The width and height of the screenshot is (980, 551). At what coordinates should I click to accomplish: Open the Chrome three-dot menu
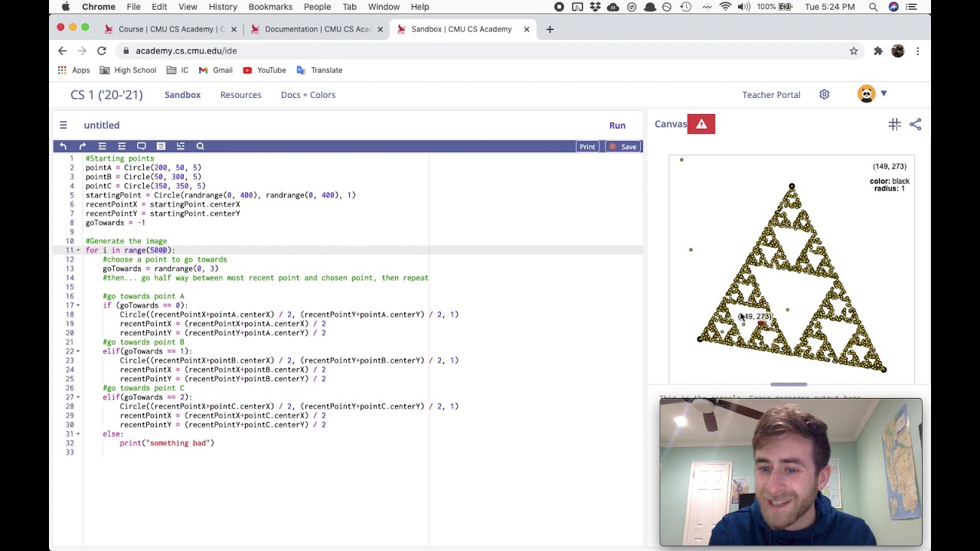917,51
